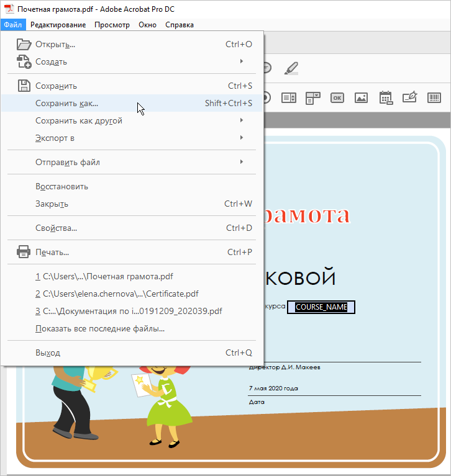Open the Просмотр menu
The width and height of the screenshot is (451, 476).
(112, 25)
